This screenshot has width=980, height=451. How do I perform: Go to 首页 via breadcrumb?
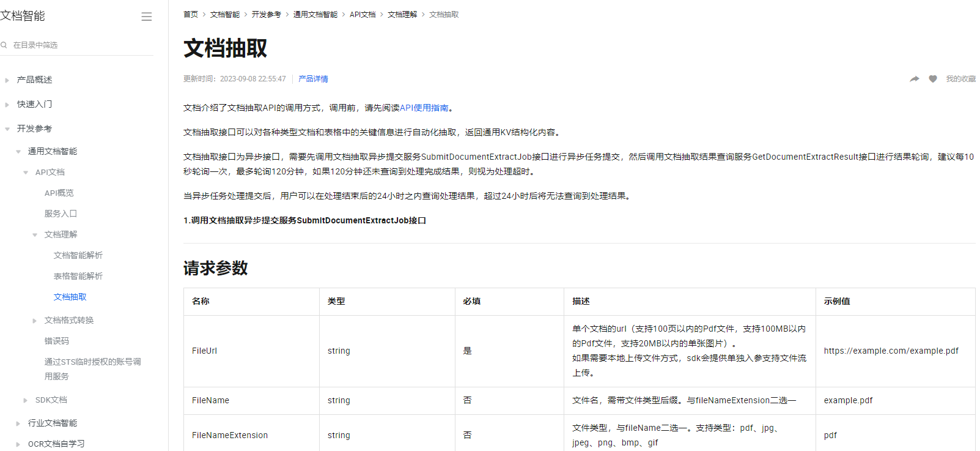tap(191, 15)
